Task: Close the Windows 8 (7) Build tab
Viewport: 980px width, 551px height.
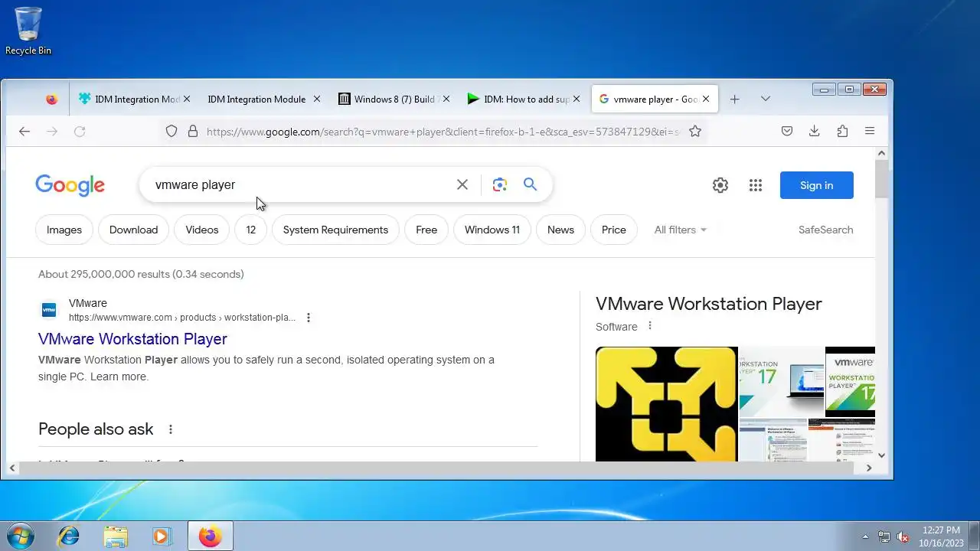Action: tap(447, 99)
